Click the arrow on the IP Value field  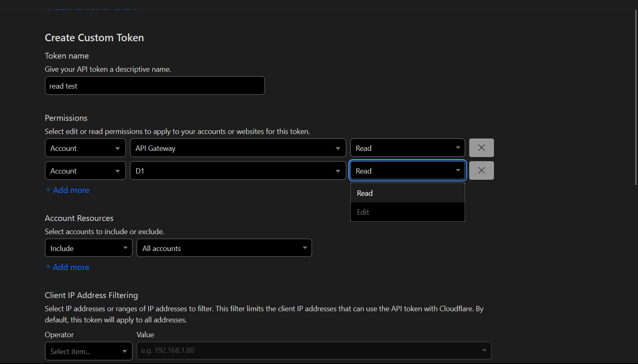pos(484,351)
